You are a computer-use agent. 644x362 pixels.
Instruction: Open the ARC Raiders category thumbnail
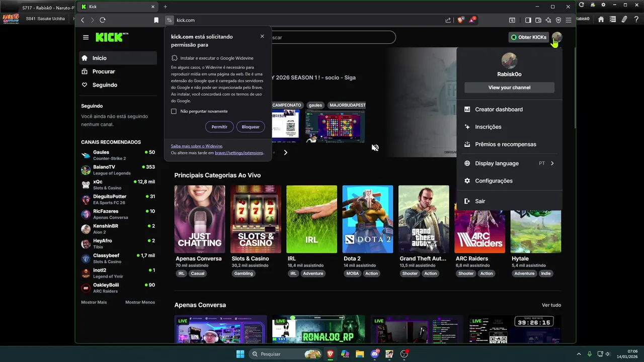(480, 231)
